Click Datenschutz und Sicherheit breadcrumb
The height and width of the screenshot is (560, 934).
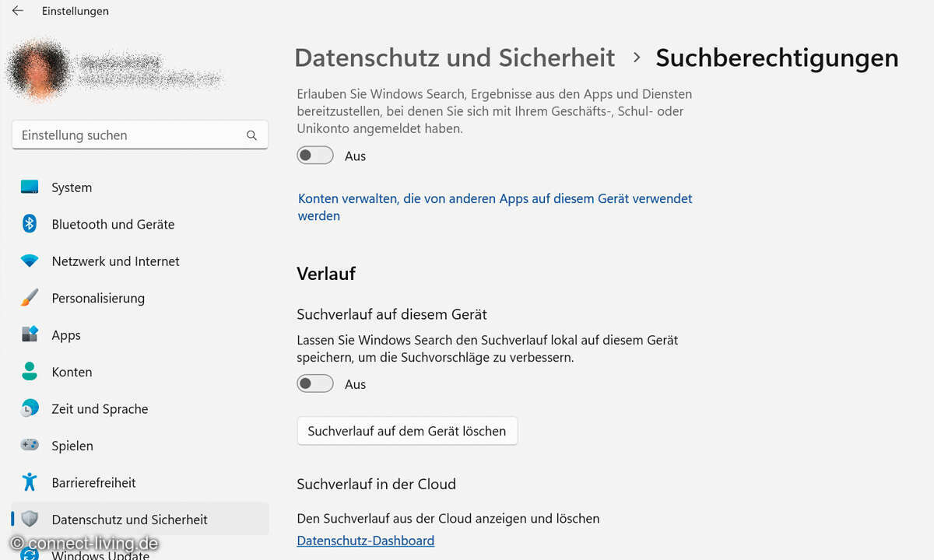pos(455,58)
